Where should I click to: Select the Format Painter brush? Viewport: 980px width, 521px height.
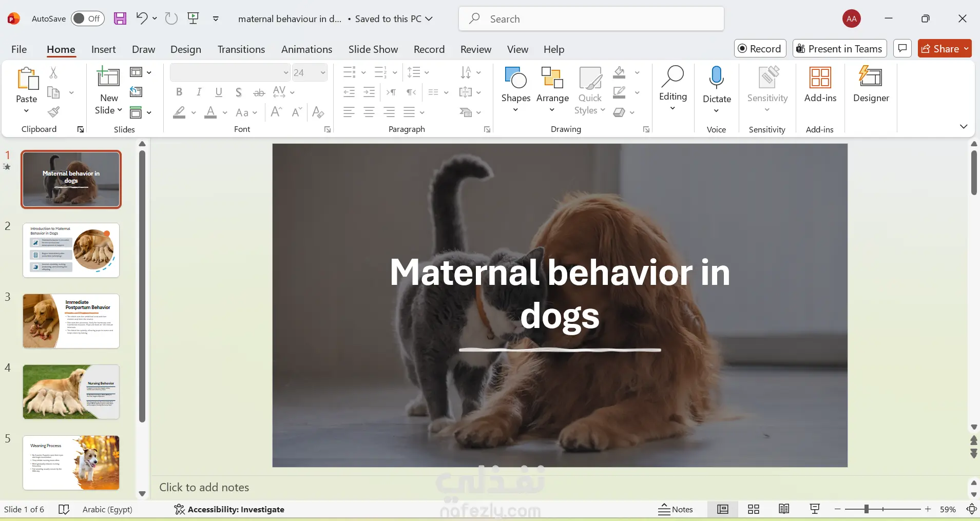(53, 112)
